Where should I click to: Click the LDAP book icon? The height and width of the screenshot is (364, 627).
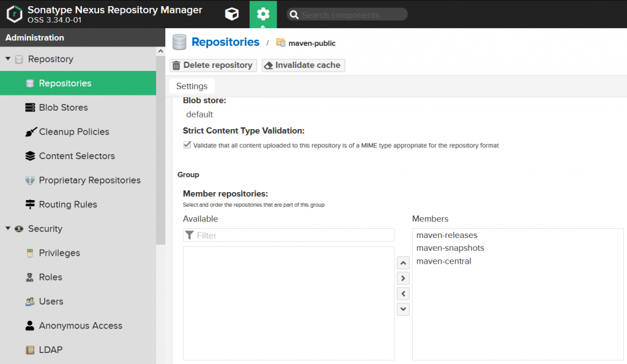coord(30,350)
